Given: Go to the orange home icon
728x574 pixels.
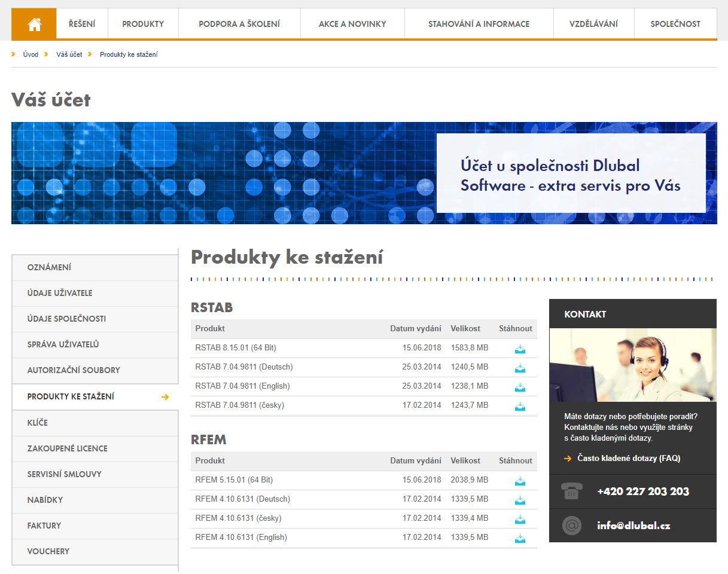Looking at the screenshot, I should pos(34,24).
